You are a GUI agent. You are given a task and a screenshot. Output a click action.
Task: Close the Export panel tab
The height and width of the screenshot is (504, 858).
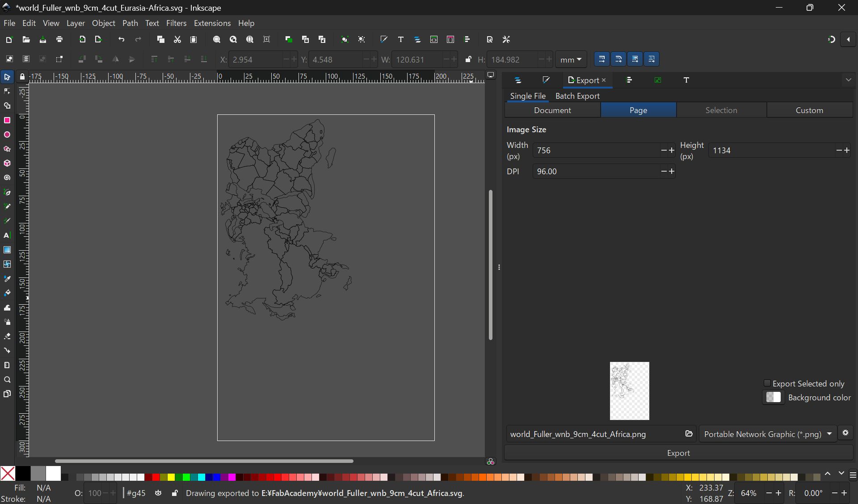(604, 80)
